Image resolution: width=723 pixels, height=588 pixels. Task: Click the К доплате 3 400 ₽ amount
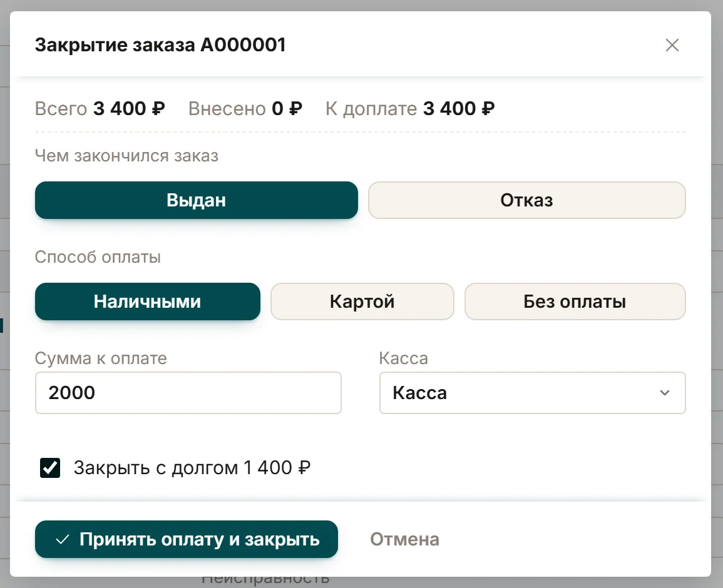point(410,109)
